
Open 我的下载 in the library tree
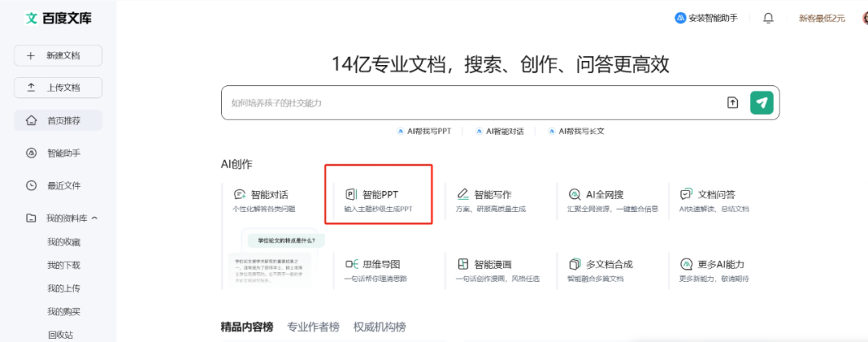(x=63, y=265)
